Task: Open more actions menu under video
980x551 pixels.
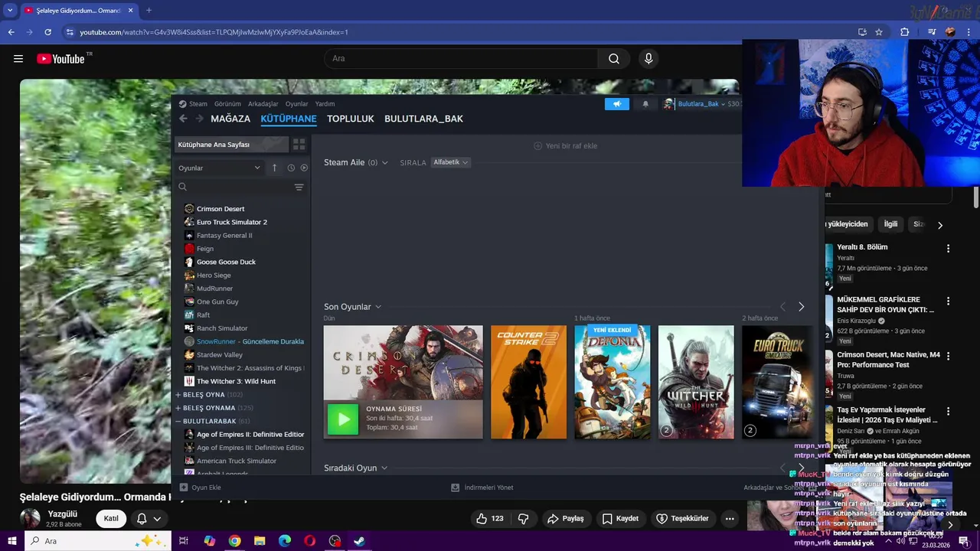Action: click(730, 519)
